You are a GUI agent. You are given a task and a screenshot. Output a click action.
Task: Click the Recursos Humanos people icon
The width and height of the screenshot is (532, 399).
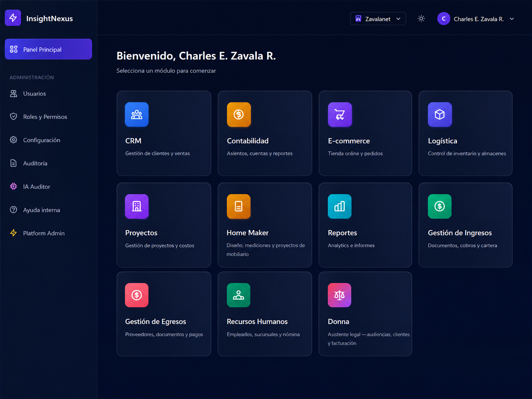[238, 295]
